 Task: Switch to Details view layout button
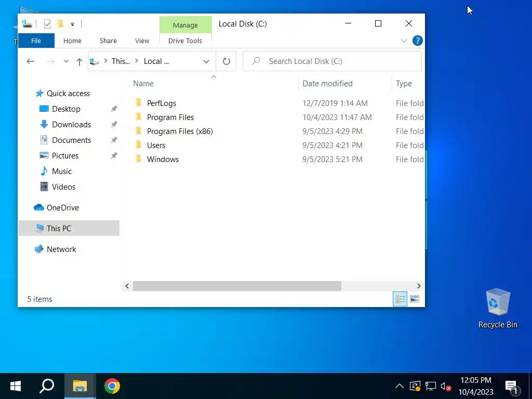coord(400,299)
